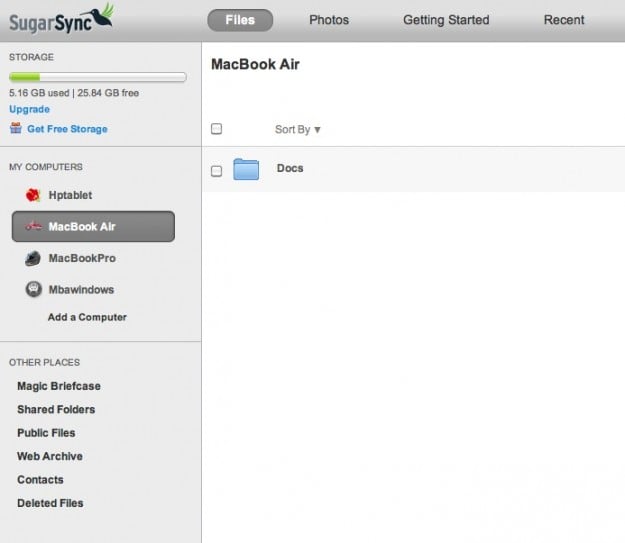Open Public Files
The height and width of the screenshot is (543, 625).
46,433
